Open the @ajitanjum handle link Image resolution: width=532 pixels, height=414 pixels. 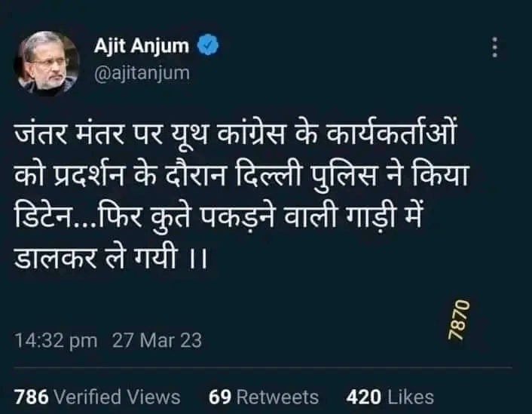tap(142, 73)
